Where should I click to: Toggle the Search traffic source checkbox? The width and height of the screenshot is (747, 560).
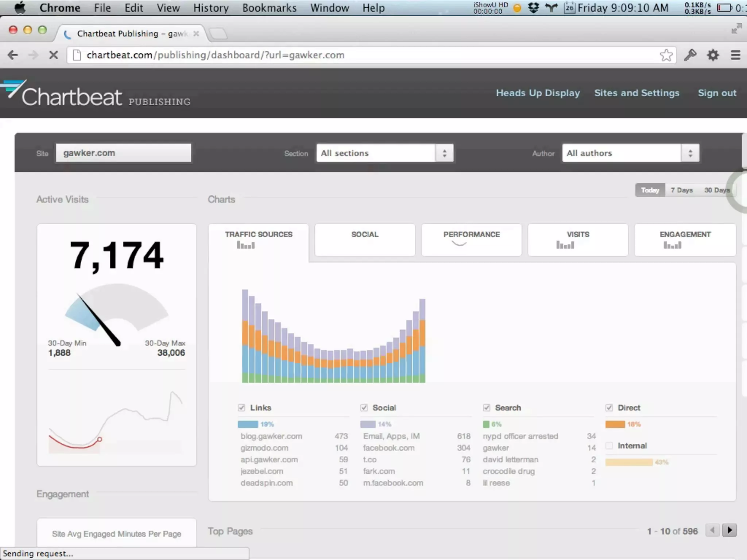click(x=487, y=408)
